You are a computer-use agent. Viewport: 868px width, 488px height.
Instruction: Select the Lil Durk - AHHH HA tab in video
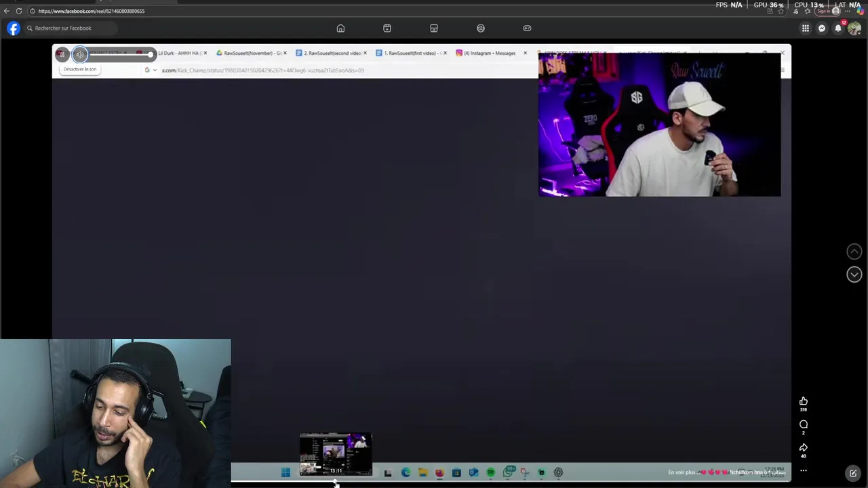coord(179,53)
